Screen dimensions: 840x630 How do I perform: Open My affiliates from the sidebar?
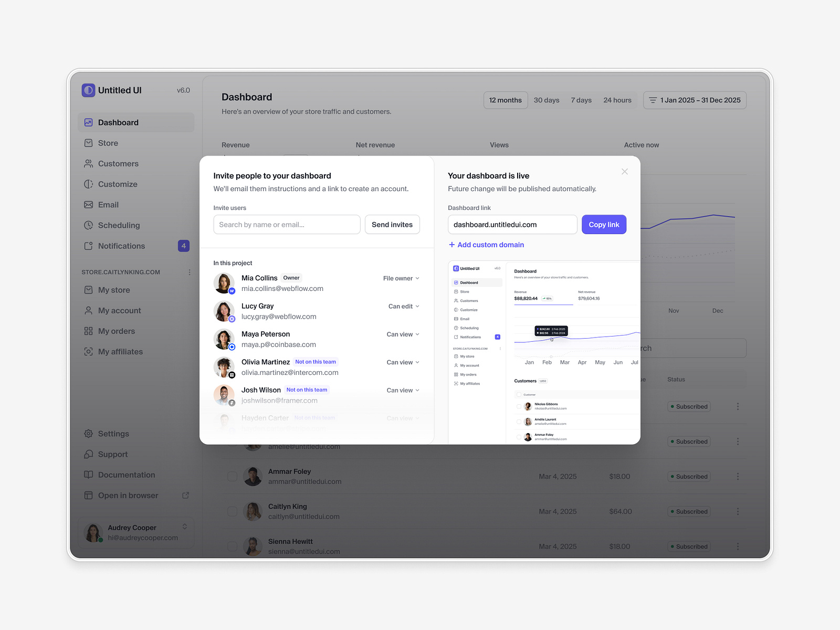pos(120,351)
